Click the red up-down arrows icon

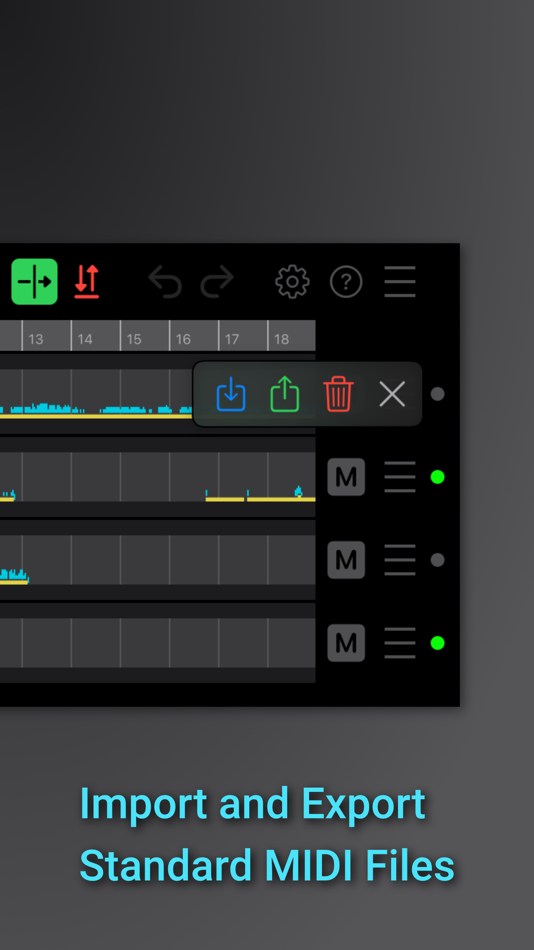click(x=87, y=282)
